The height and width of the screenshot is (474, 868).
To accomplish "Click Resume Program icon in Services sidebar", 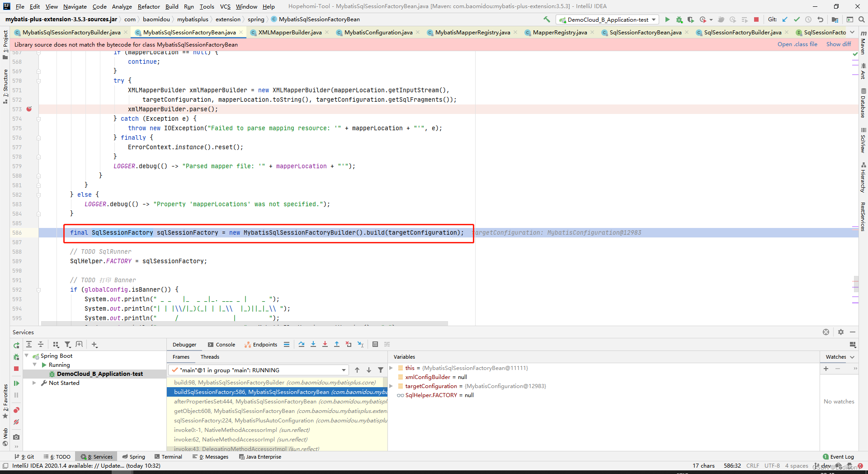I will tap(16, 383).
